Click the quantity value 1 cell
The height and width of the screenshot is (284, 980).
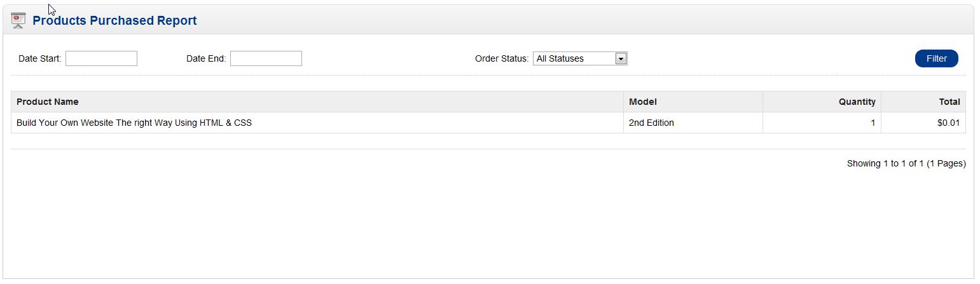pos(873,123)
